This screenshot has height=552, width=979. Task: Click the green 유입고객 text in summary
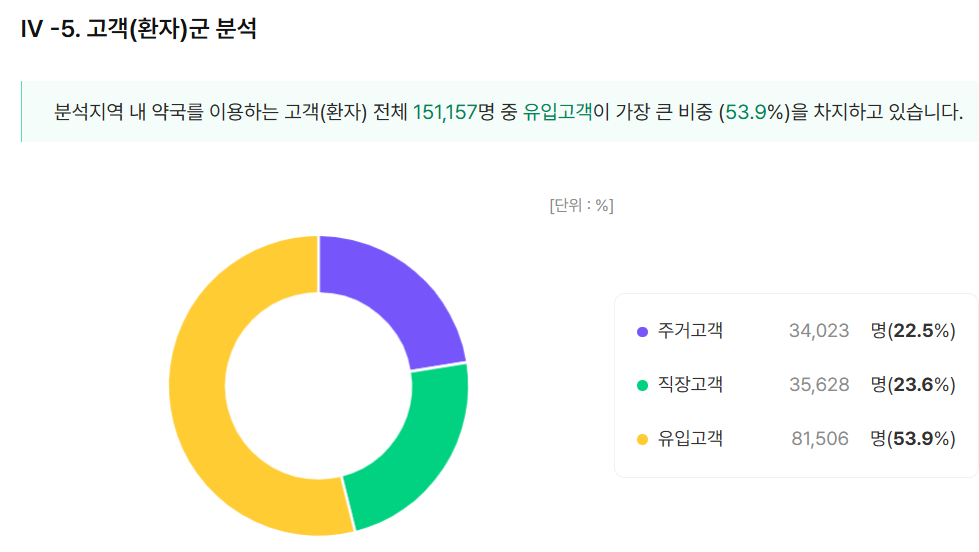coord(557,112)
